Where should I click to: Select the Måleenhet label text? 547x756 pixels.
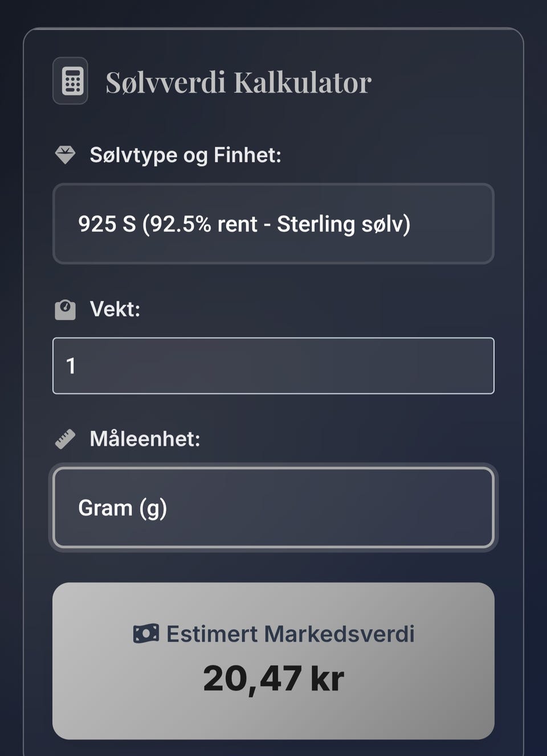[145, 439]
